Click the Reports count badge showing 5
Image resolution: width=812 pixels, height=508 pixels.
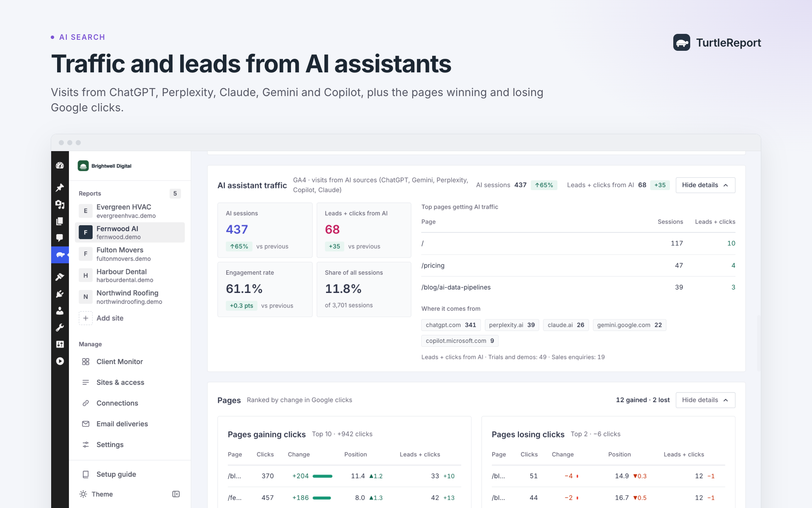pyautogui.click(x=175, y=193)
